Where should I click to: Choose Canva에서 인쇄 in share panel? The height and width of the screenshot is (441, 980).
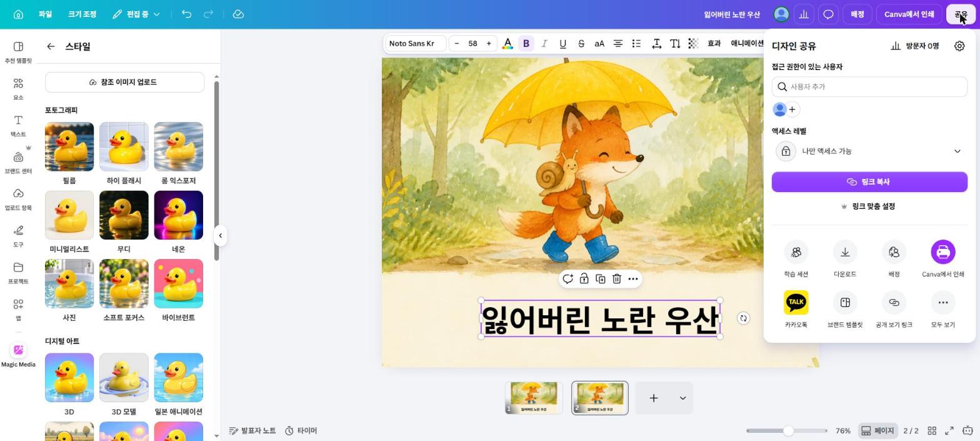(x=943, y=259)
